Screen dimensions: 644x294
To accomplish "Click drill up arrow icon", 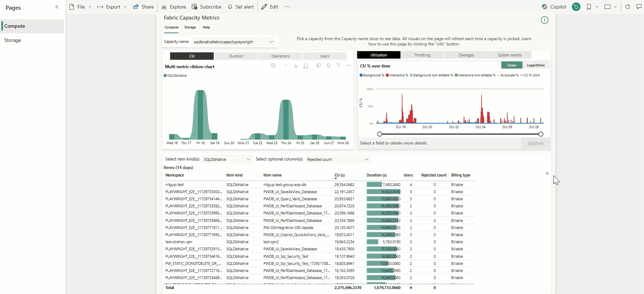I will 286,66.
